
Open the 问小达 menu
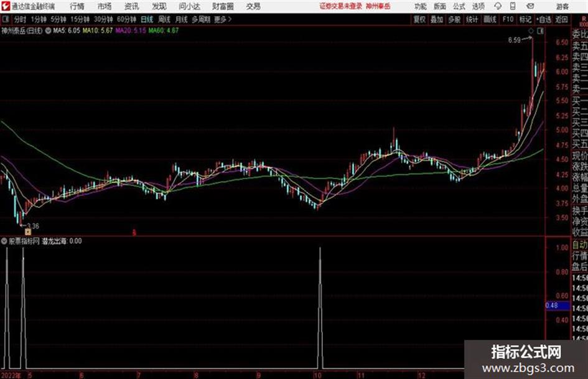(189, 6)
